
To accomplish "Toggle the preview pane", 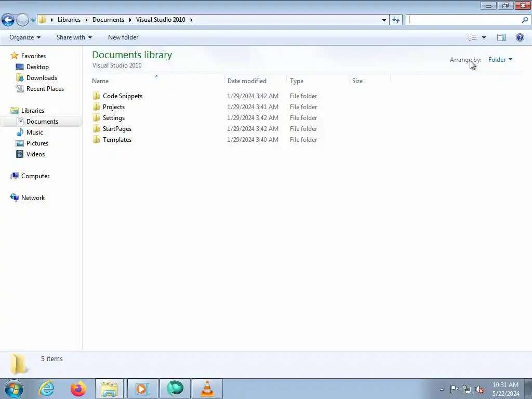I will point(501,37).
